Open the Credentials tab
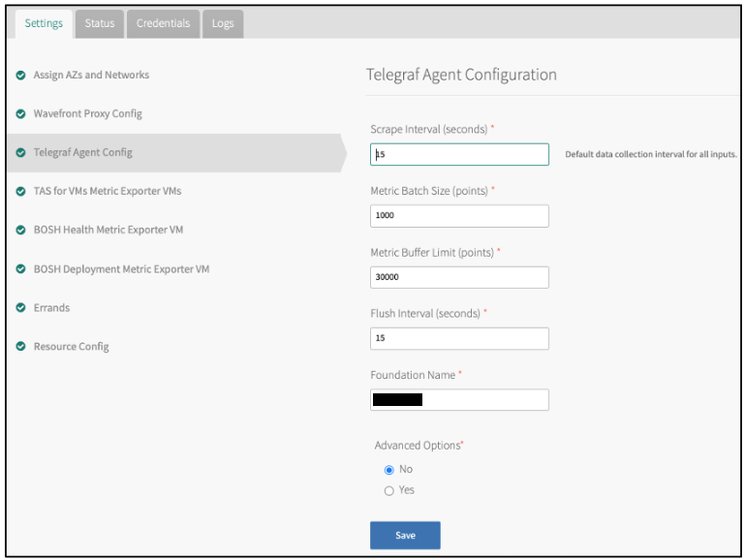Image resolution: width=744 pixels, height=560 pixels. point(163,24)
